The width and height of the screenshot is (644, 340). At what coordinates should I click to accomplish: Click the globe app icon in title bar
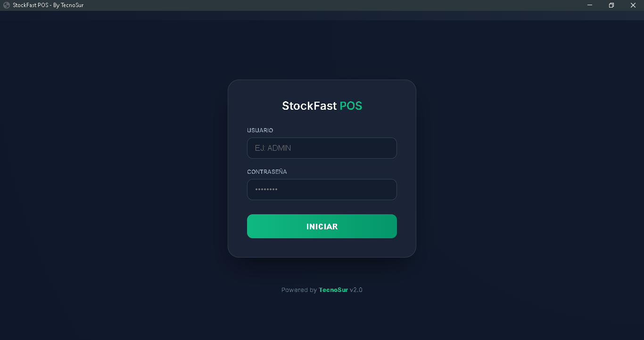[x=7, y=5]
